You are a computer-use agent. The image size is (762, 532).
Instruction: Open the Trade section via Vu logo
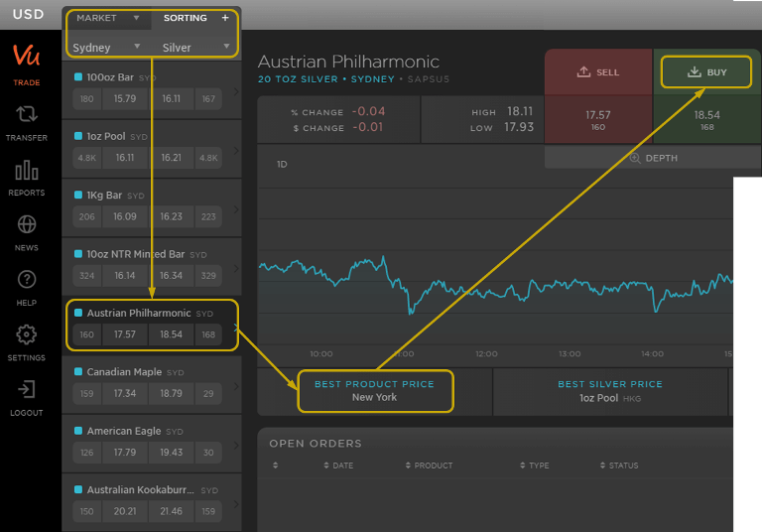[x=26, y=56]
